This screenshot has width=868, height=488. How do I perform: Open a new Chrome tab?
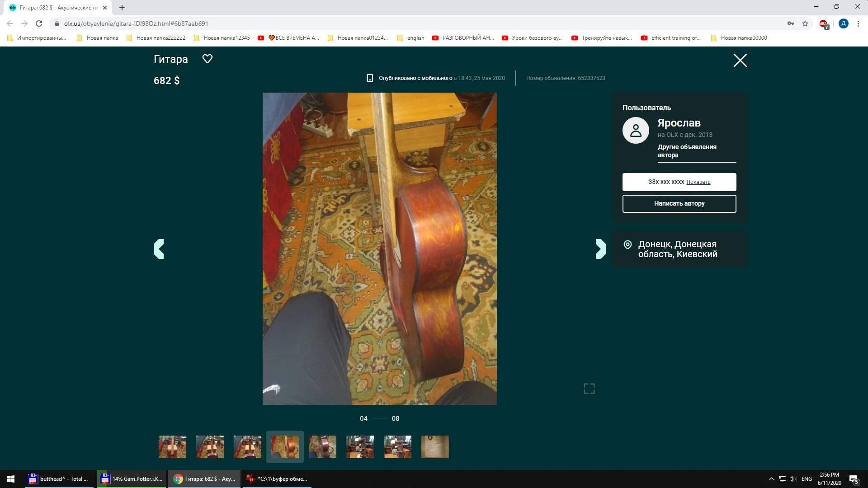(x=122, y=8)
